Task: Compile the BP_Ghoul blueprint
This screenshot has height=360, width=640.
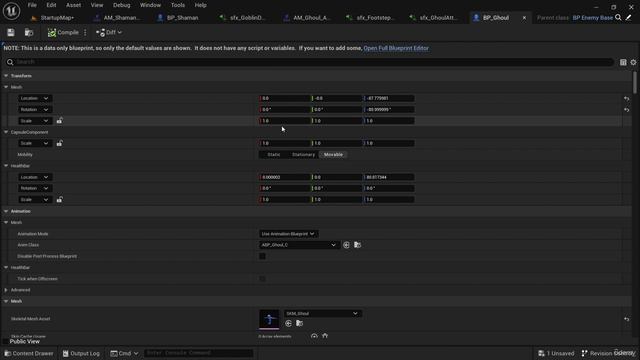Action: [63, 32]
